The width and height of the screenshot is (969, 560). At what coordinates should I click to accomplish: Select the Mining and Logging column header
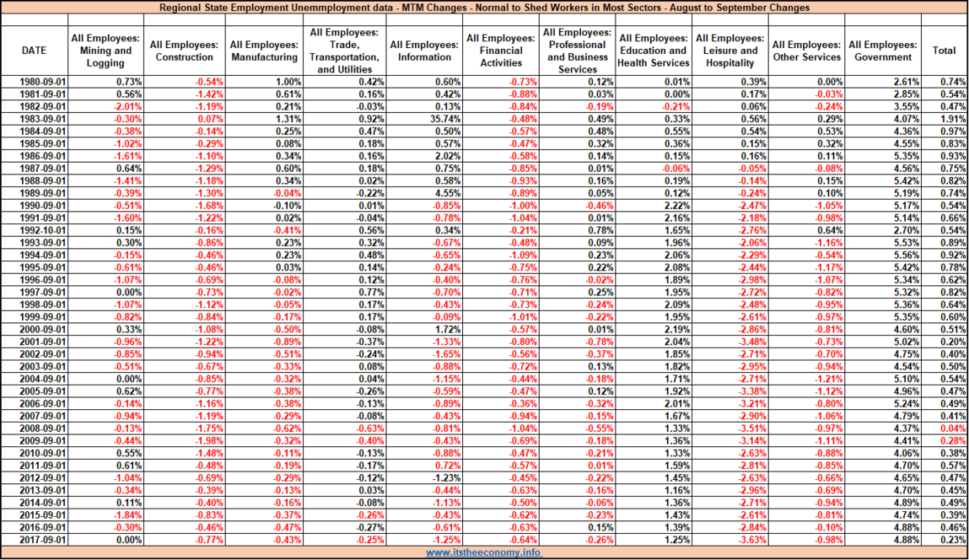[105, 51]
